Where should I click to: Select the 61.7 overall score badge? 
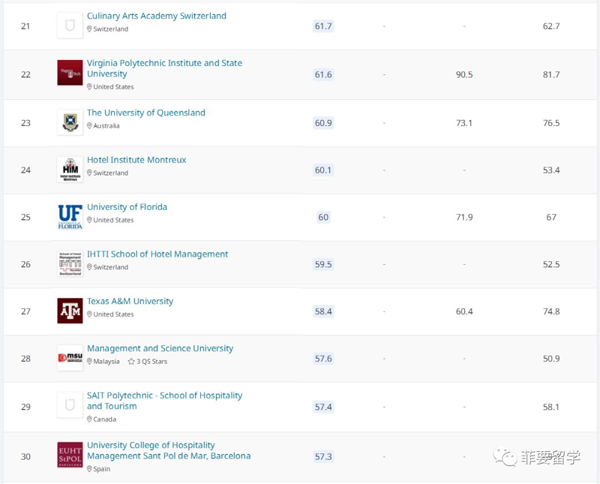323,26
